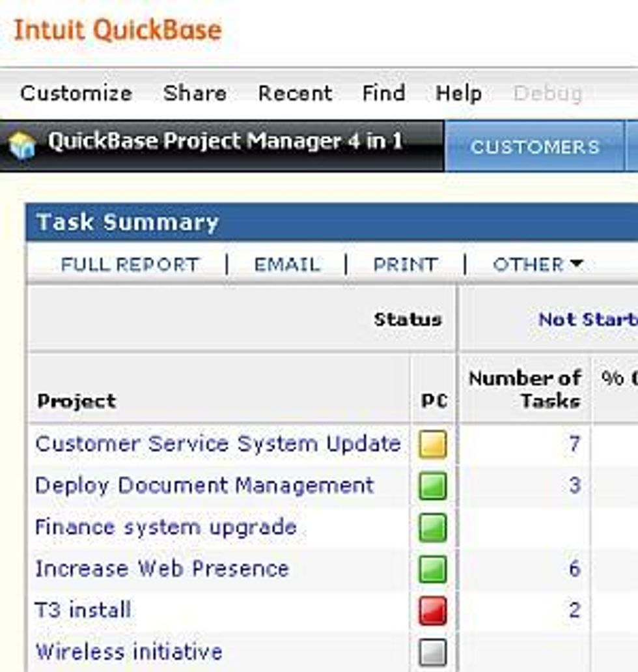This screenshot has width=638, height=672.
Task: Click the PRINT link
Action: [405, 264]
